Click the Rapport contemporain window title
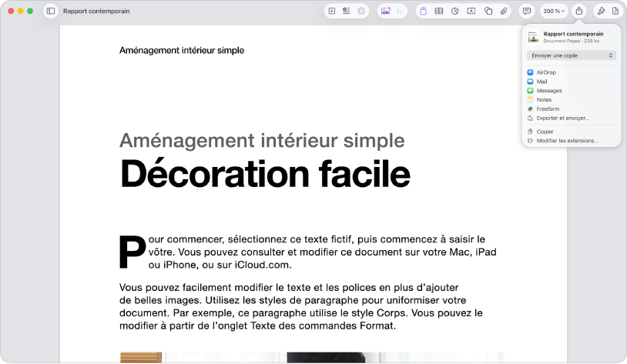 96,12
